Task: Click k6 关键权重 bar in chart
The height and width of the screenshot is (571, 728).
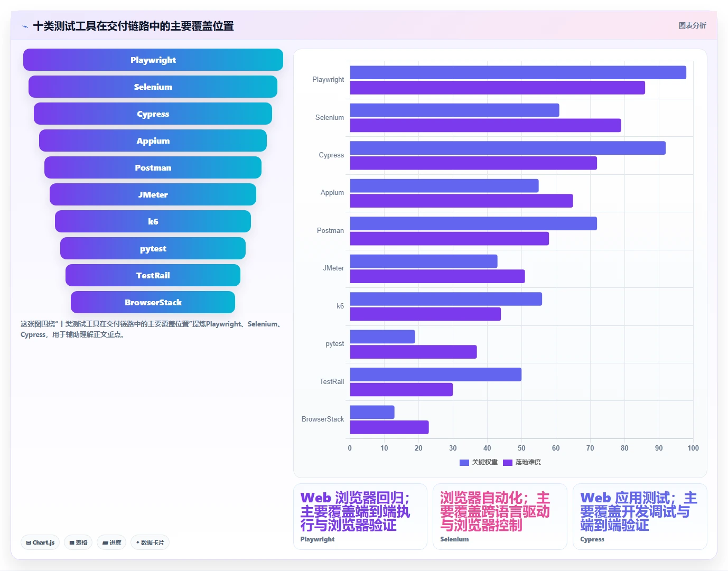Action: 446,299
